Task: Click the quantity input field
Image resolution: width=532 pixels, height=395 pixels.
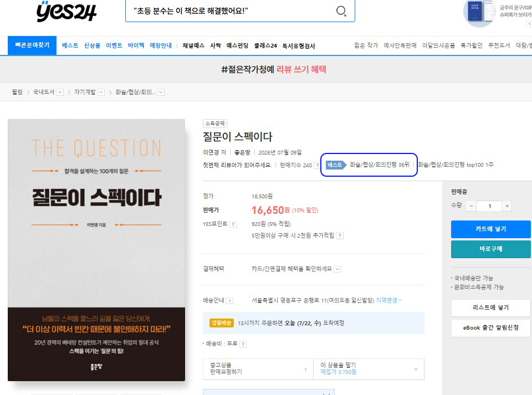Action: click(x=489, y=206)
